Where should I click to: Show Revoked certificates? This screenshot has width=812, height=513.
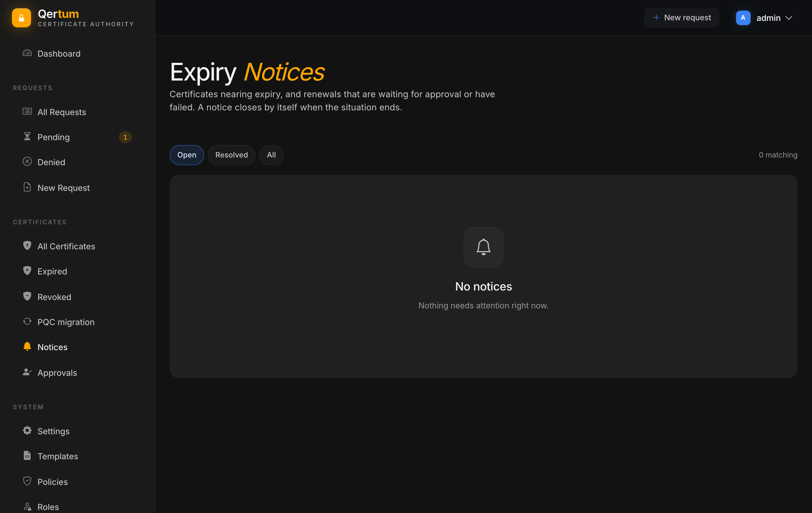(77, 297)
